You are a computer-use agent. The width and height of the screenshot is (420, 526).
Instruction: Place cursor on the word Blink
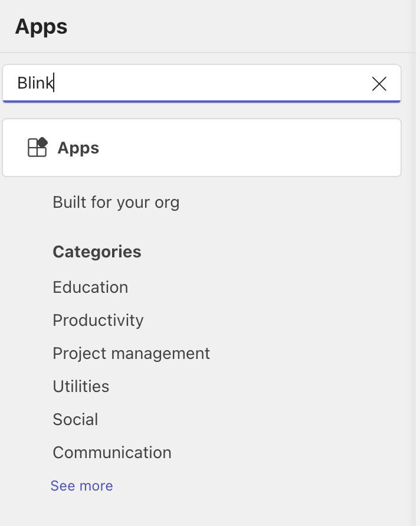pos(35,83)
